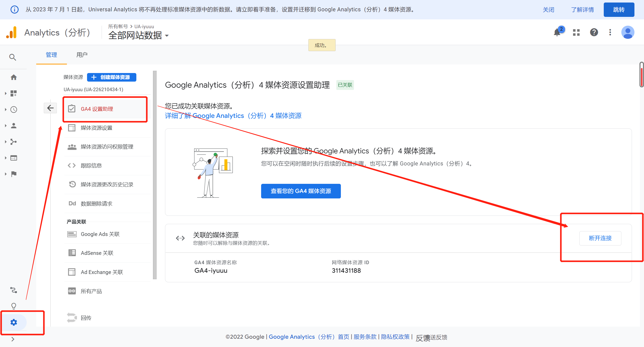
Task: Click the Conversions flag icon in sidebar
Action: coord(14,174)
